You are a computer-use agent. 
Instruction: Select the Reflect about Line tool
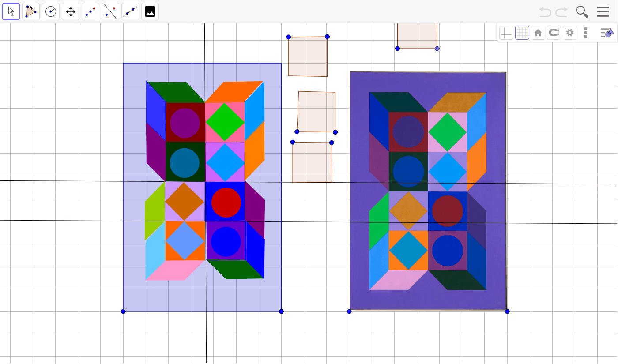tap(110, 11)
